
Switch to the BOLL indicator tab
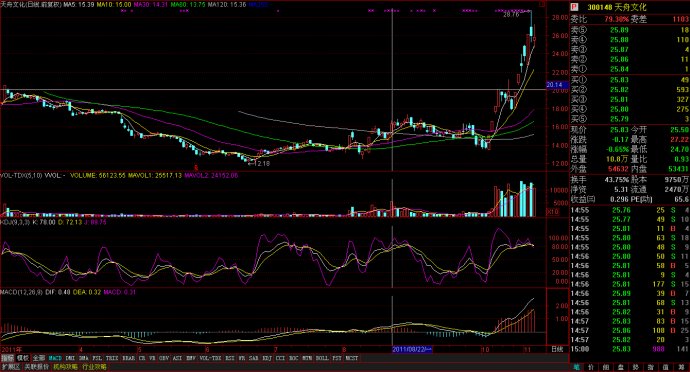(x=322, y=358)
